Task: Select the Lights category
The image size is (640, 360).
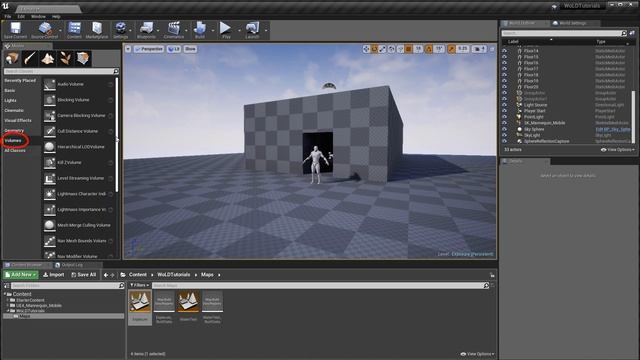Action: 11,100
